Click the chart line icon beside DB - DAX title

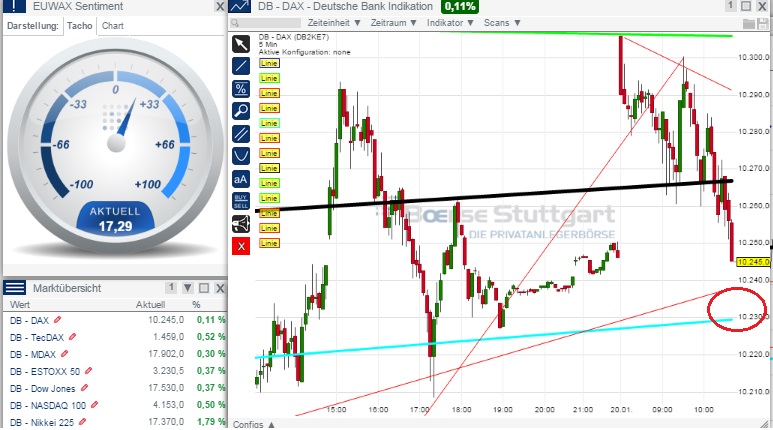click(x=240, y=6)
